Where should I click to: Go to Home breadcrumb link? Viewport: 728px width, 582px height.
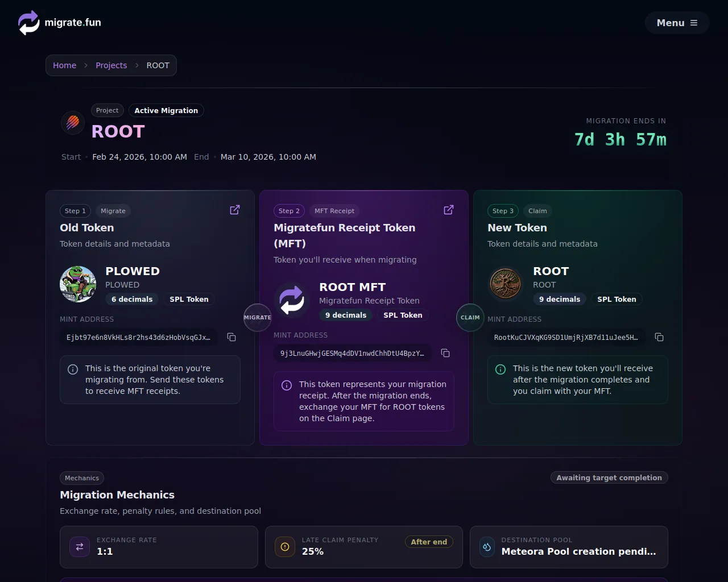click(x=64, y=65)
